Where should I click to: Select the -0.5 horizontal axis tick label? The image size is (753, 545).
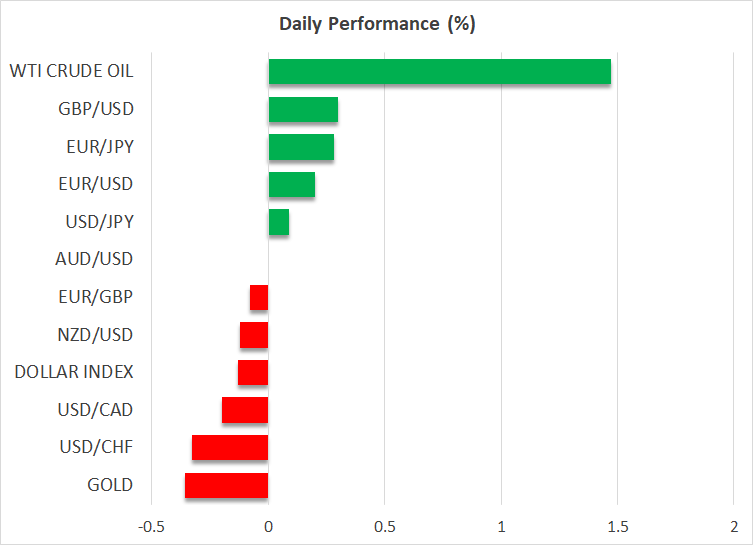click(x=151, y=526)
